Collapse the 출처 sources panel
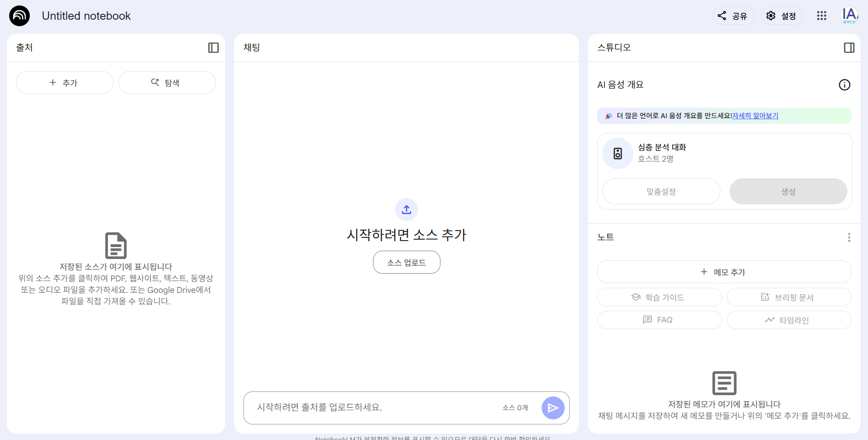 pos(213,48)
